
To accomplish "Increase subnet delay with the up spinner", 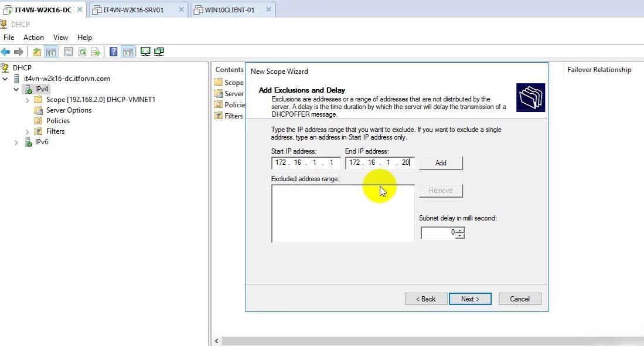I will click(x=460, y=230).
